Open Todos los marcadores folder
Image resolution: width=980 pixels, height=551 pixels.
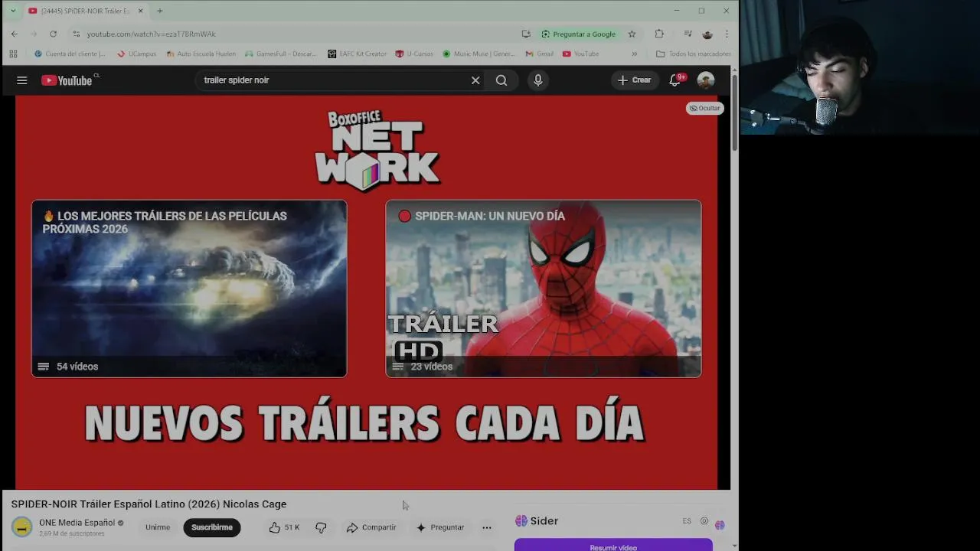tap(694, 54)
